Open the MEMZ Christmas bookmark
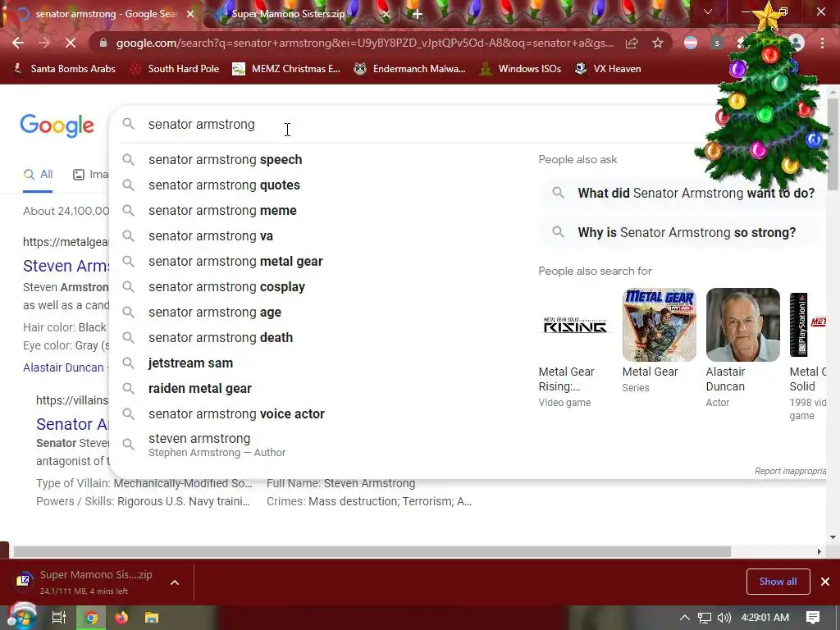This screenshot has height=630, width=840. point(286,69)
